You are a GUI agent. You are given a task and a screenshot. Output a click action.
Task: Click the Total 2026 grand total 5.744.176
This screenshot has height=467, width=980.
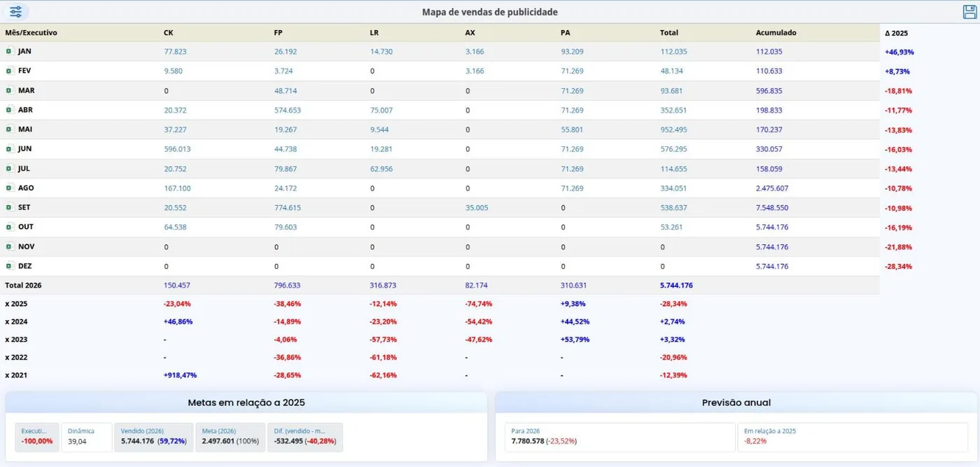click(x=676, y=286)
